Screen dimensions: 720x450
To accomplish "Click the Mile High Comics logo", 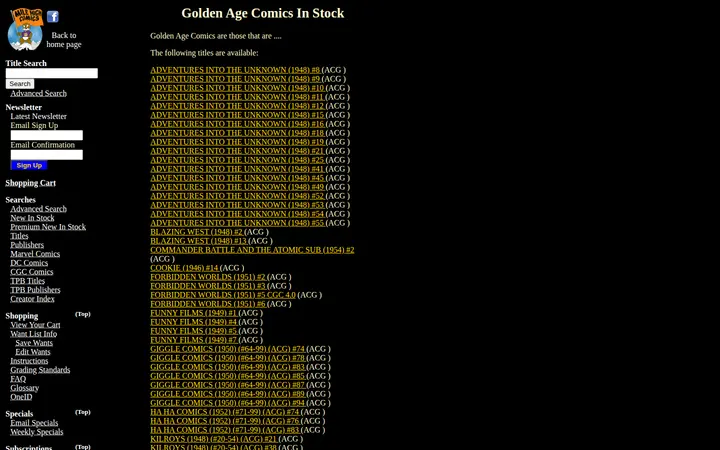I will 26,29.
